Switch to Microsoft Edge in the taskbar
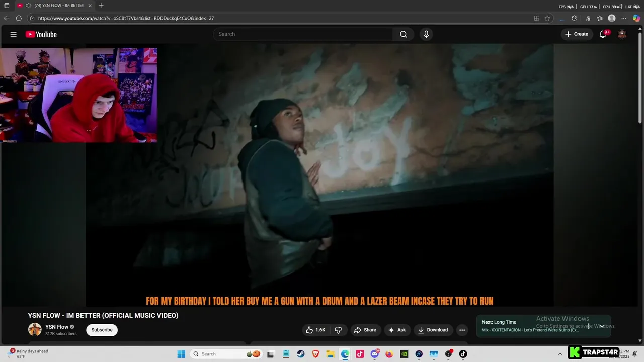The width and height of the screenshot is (644, 362). pyautogui.click(x=345, y=354)
